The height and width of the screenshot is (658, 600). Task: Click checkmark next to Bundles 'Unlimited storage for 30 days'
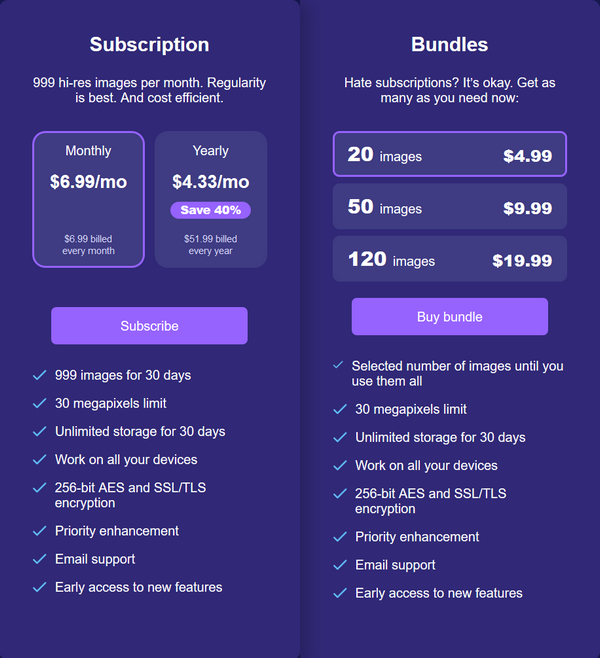[x=340, y=437]
